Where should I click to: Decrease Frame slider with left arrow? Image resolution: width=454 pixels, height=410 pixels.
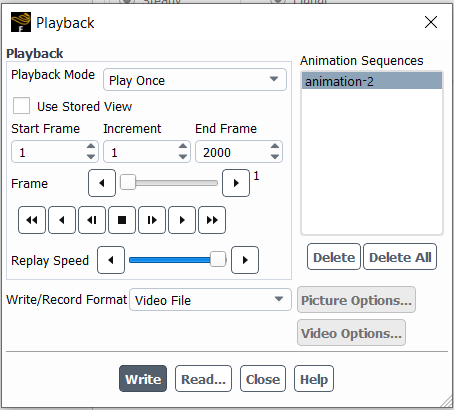[102, 183]
